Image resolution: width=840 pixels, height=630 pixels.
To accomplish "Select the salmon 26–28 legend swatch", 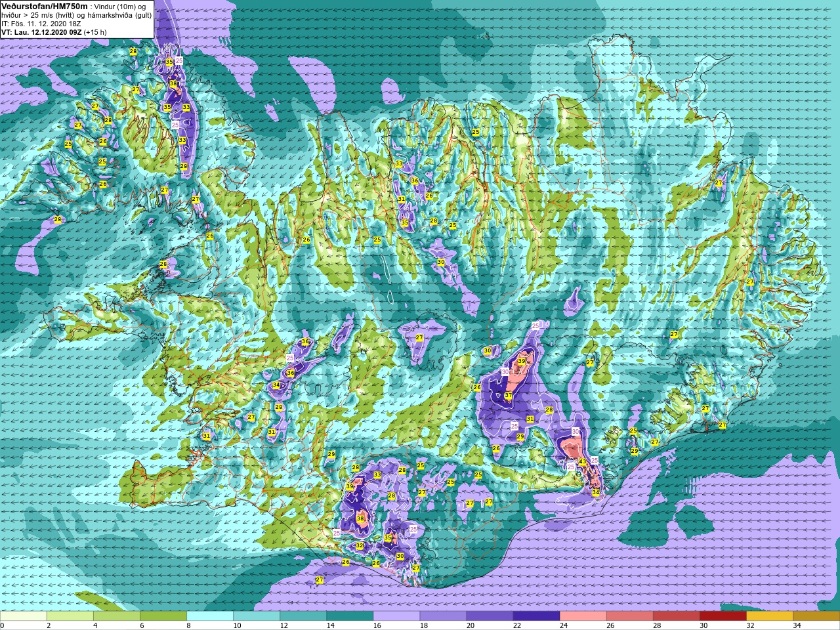I will click(x=629, y=616).
